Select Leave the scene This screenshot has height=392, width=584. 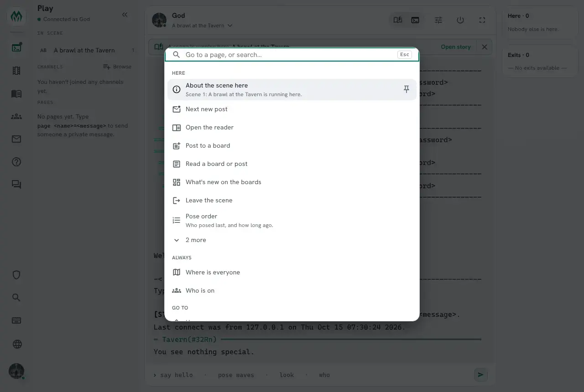click(x=292, y=201)
